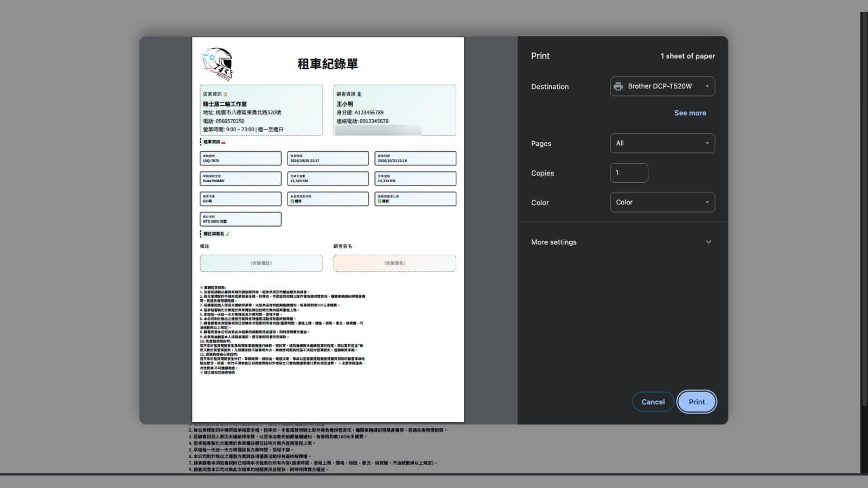Click the remarks placeholder box in preview
Viewport: 868px width, 488px height.
point(261,263)
